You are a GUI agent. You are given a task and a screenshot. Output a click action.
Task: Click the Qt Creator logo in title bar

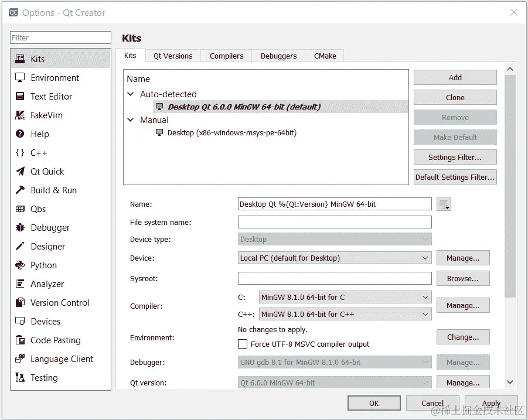click(13, 13)
